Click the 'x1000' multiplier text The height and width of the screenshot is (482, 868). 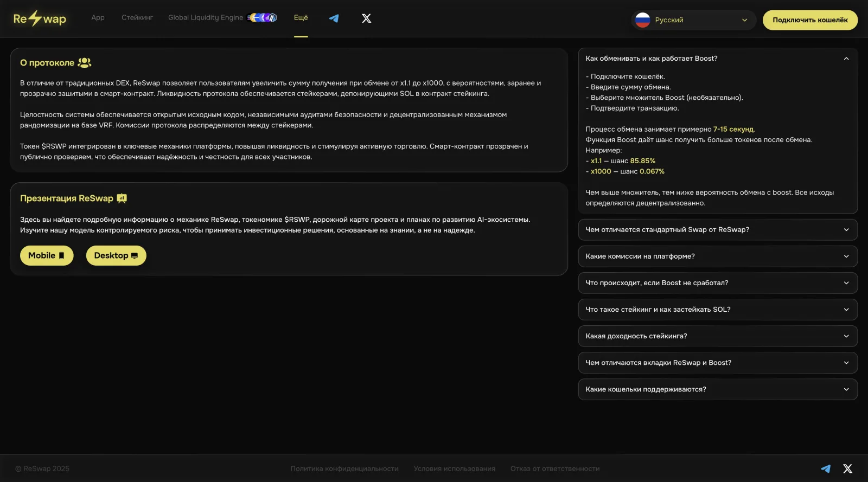tap(601, 171)
